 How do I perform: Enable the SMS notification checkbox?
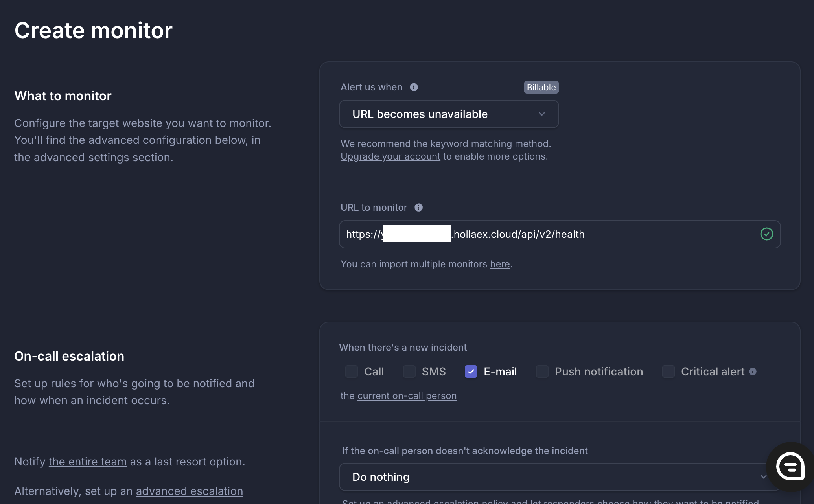click(x=409, y=372)
